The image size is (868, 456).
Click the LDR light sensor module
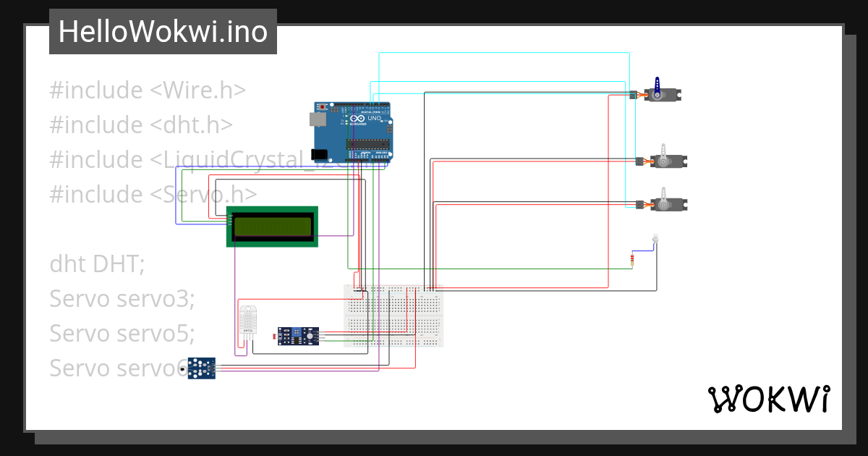(298, 335)
